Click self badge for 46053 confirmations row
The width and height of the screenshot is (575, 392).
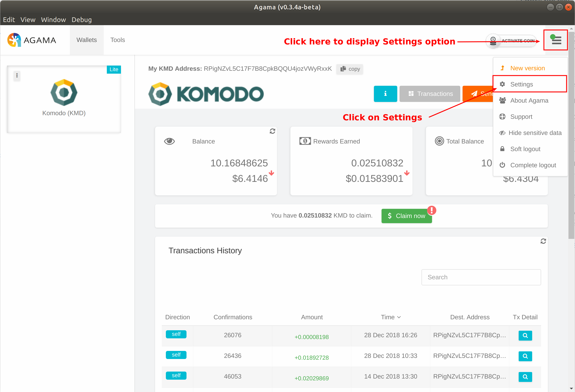(176, 375)
